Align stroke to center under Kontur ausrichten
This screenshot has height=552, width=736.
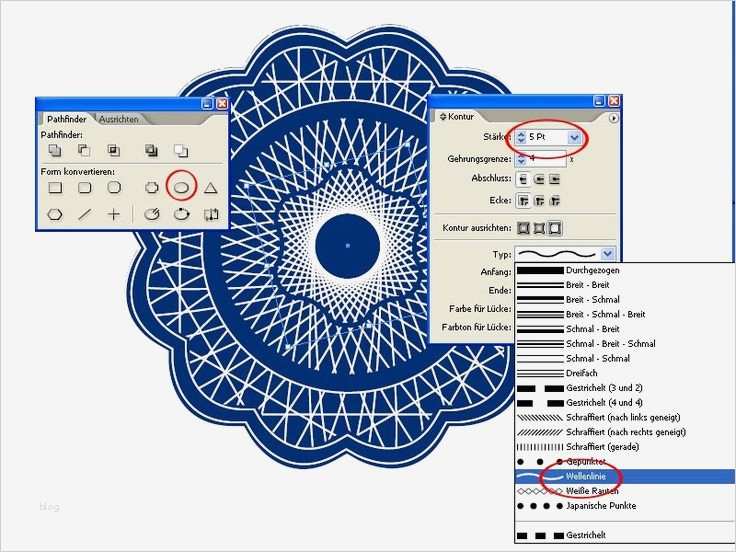click(x=523, y=228)
